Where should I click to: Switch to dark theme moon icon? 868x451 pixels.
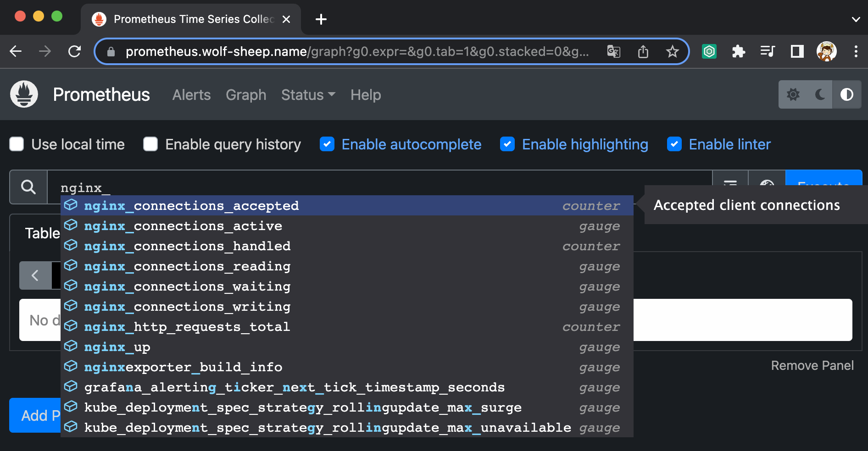point(820,94)
